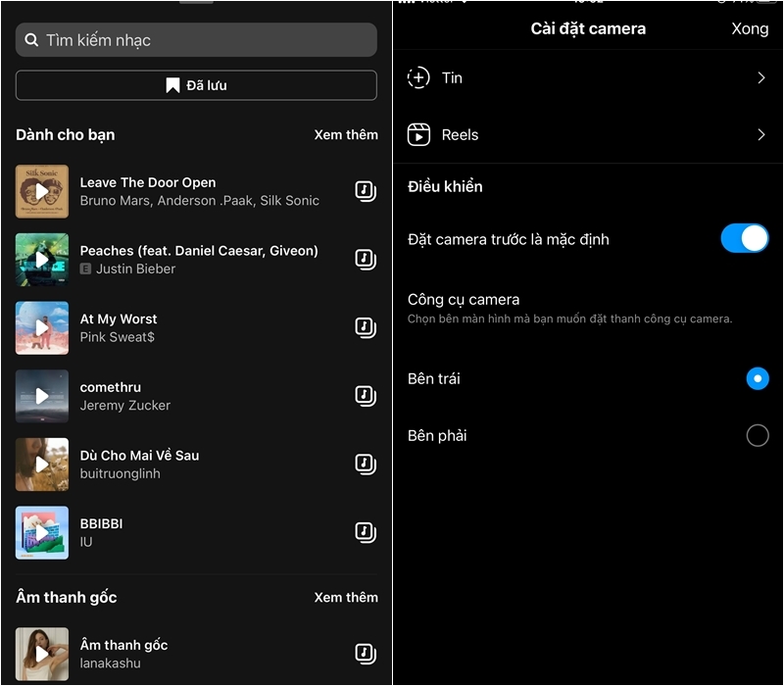Expand Xem thêm for Dành cho bạn
784x686 pixels.
point(345,134)
